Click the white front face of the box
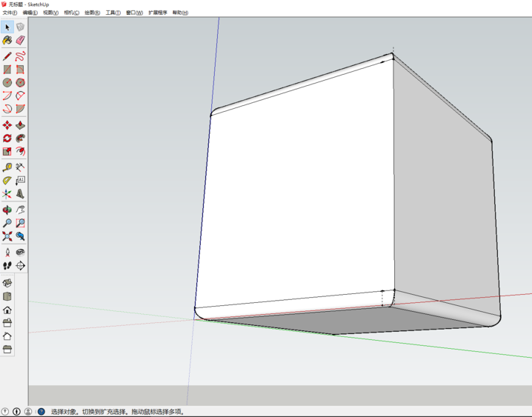The height and width of the screenshot is (417, 532). pyautogui.click(x=296, y=193)
